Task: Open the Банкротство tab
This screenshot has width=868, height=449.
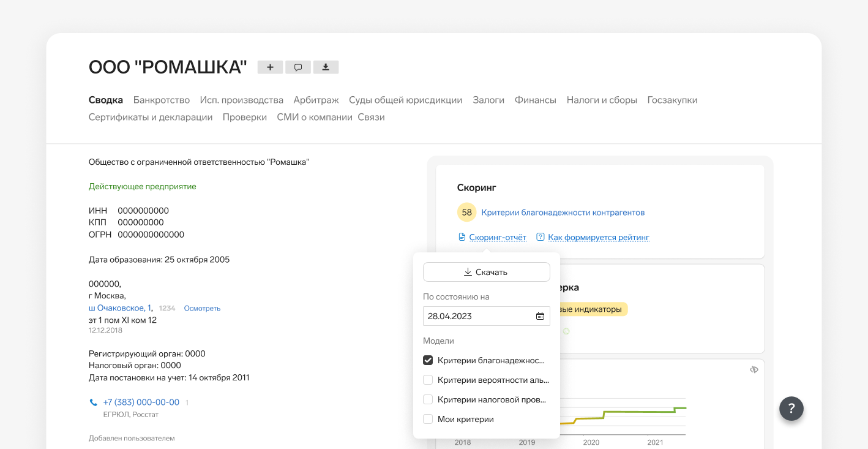Action: click(162, 100)
